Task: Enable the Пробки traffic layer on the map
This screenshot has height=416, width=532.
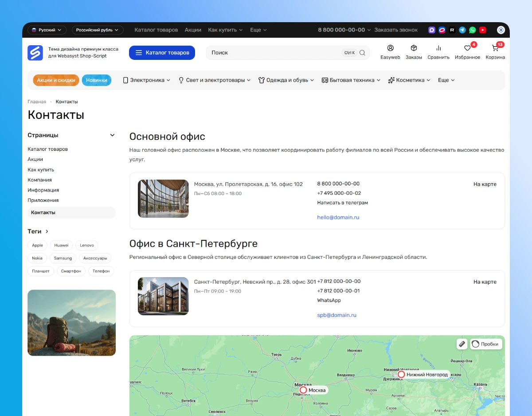Action: [486, 344]
